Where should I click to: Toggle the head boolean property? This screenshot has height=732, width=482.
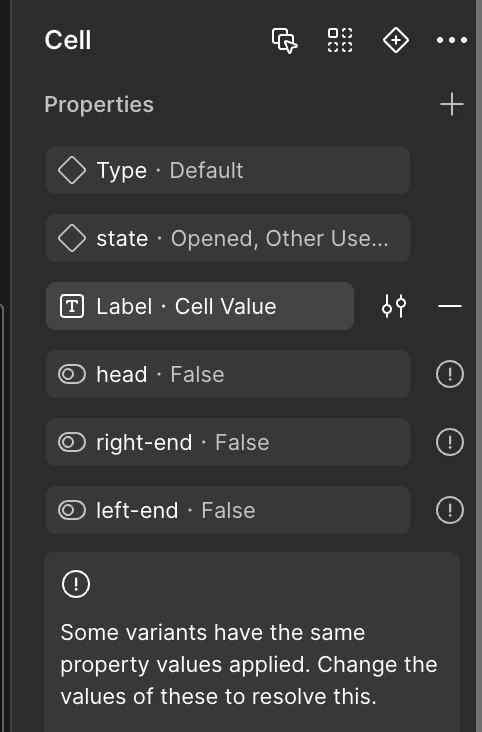point(228,374)
